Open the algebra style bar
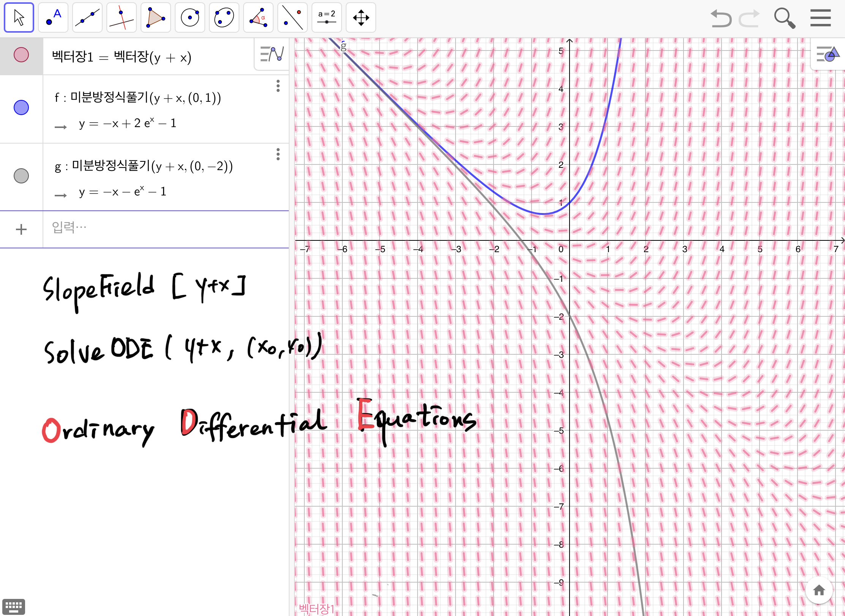Viewport: 845px width, 616px height. [x=272, y=54]
